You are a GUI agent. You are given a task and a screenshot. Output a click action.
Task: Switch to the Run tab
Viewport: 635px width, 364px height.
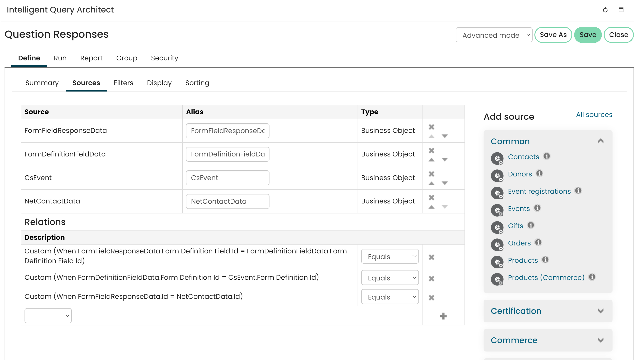[x=60, y=58]
